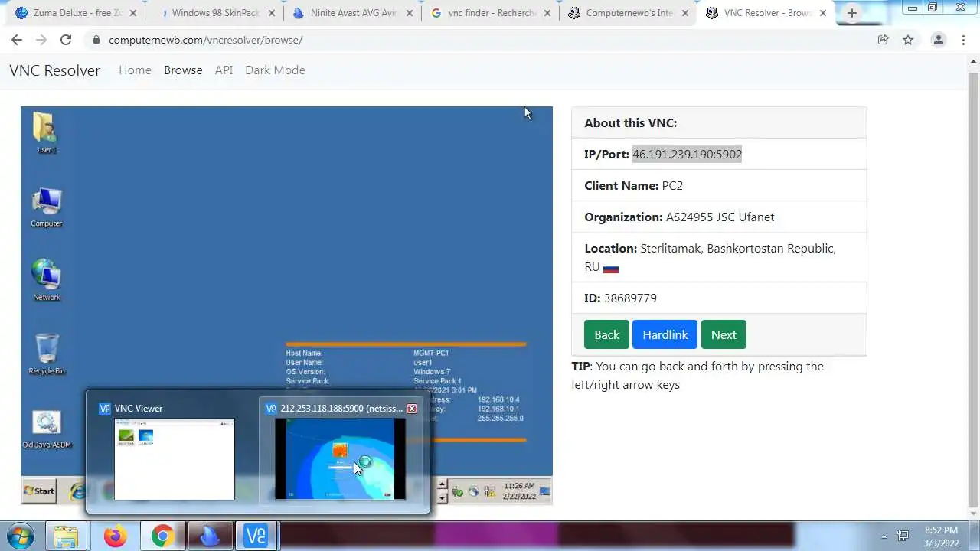Viewport: 980px width, 551px height.
Task: Select the VNC Viewer window thumbnail
Action: 175,459
